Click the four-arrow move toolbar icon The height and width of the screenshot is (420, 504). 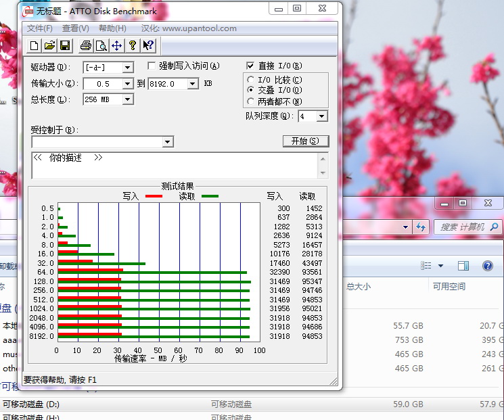[116, 45]
